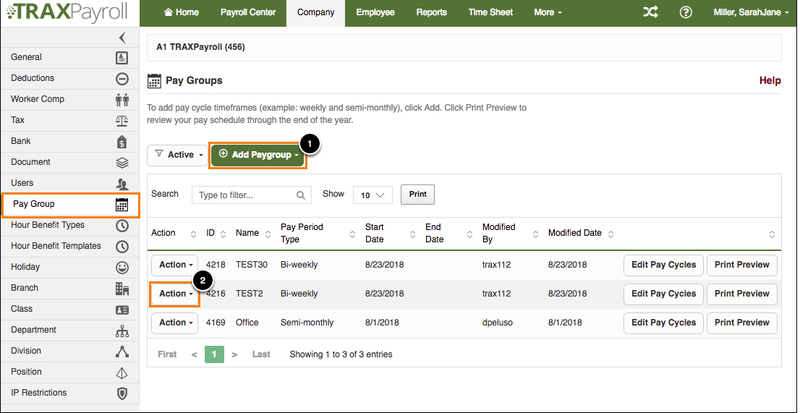
Task: Edit Pay Cycles for TEST2
Action: (x=664, y=294)
